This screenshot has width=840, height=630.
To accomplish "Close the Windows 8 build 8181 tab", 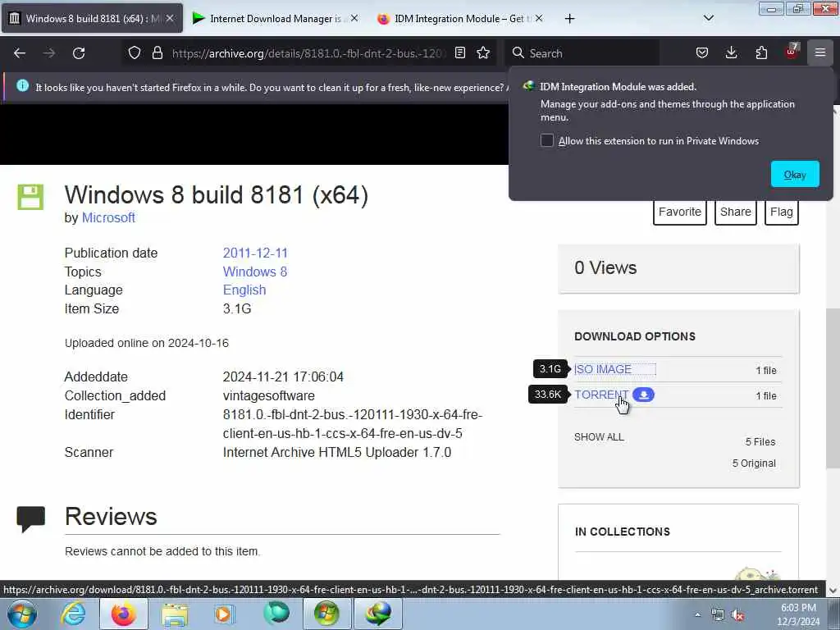I will tap(170, 18).
